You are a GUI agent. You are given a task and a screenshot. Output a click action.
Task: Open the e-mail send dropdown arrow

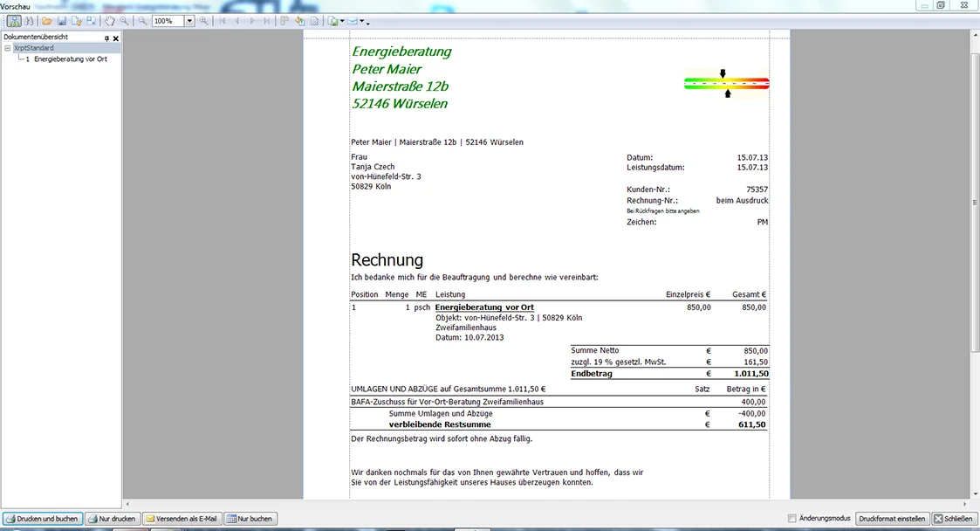tap(361, 21)
